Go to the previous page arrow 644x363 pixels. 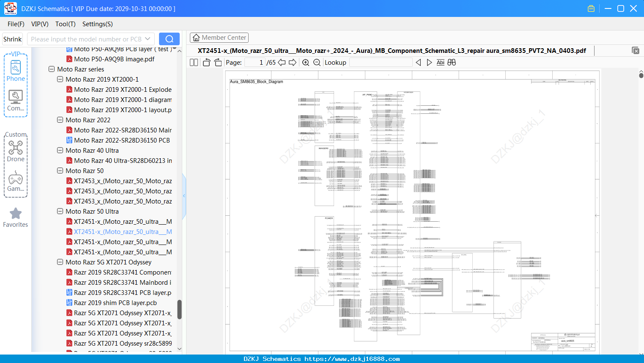(x=281, y=63)
